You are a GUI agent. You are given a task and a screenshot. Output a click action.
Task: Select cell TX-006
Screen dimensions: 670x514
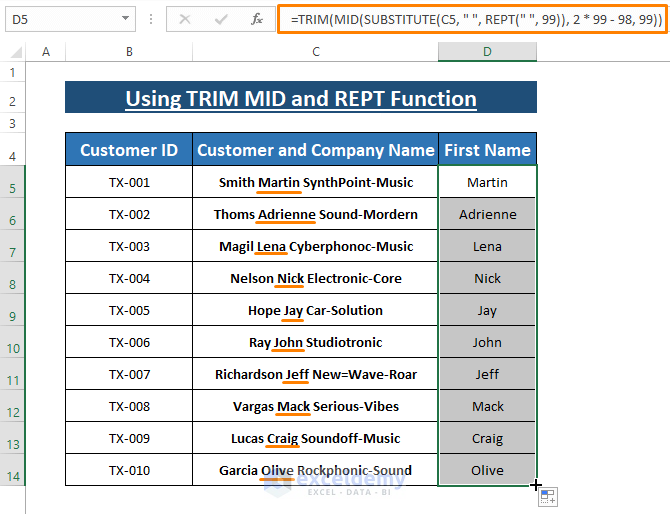point(129,342)
